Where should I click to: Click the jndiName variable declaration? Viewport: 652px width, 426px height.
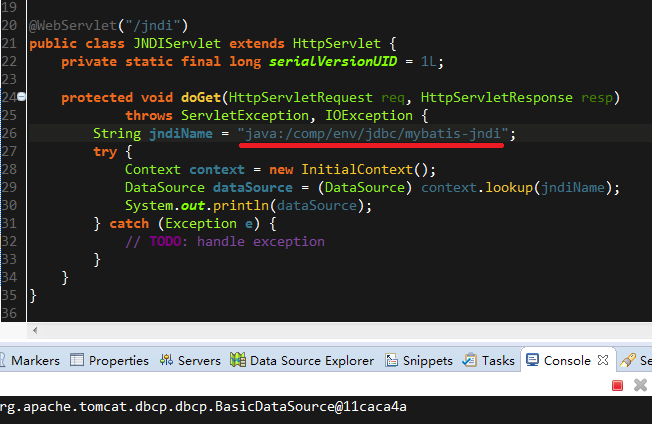point(181,134)
